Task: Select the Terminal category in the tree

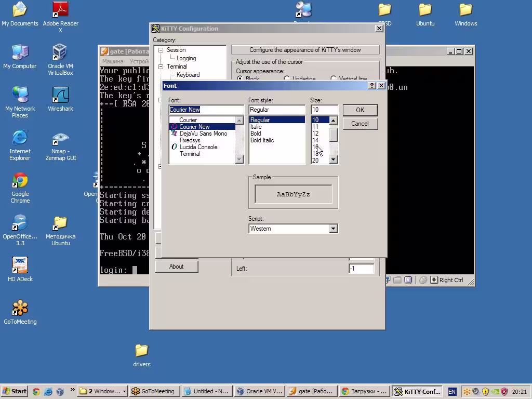Action: coord(177,66)
